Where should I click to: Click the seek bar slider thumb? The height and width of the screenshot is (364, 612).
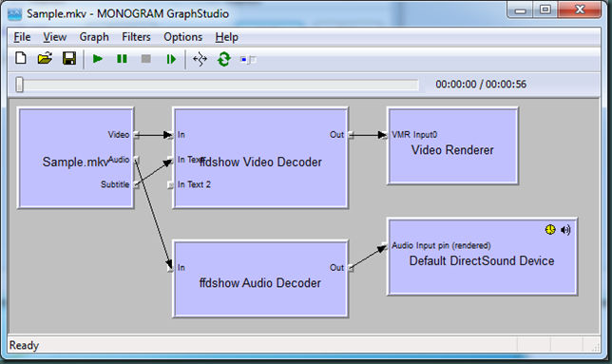[x=20, y=85]
